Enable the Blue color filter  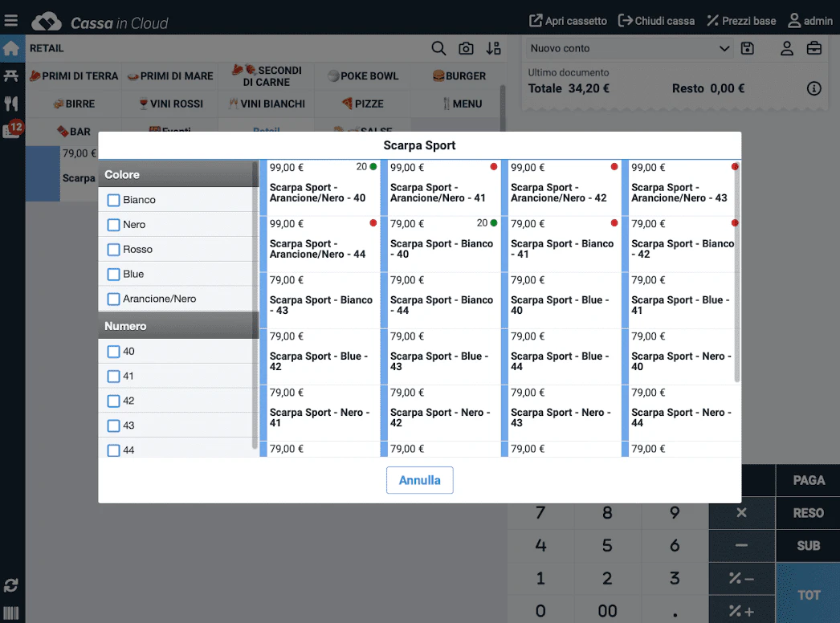(x=113, y=274)
